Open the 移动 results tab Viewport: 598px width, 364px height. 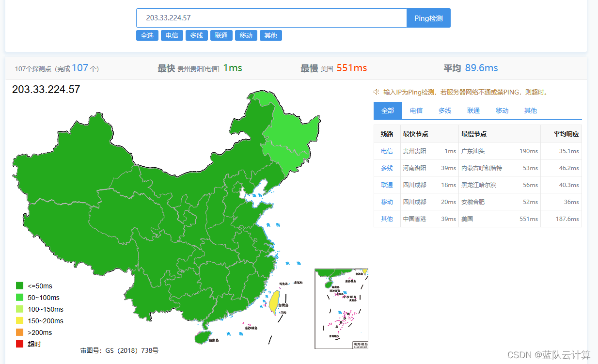[502, 111]
